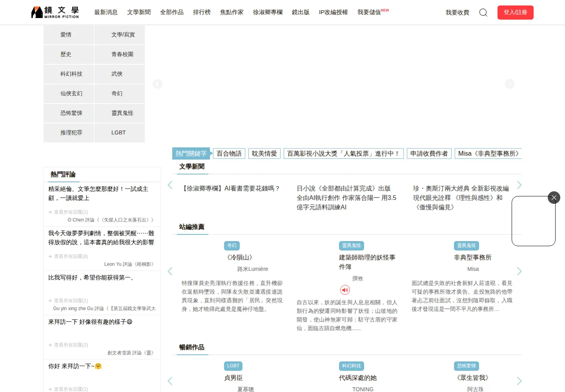565x392 pixels.
Task: Open the book 《眾生皆我》
Action: (473, 378)
